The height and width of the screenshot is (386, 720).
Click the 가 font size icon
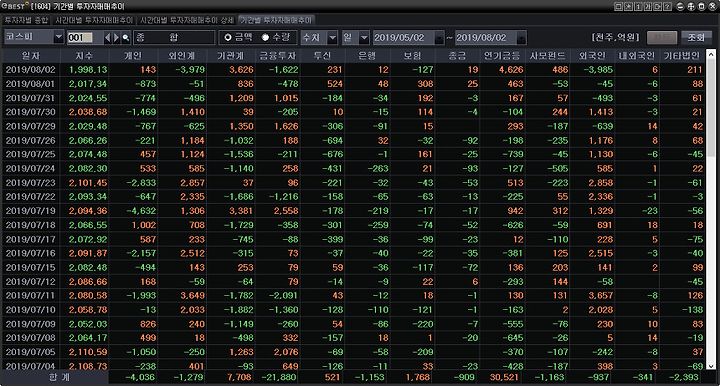(x=648, y=6)
